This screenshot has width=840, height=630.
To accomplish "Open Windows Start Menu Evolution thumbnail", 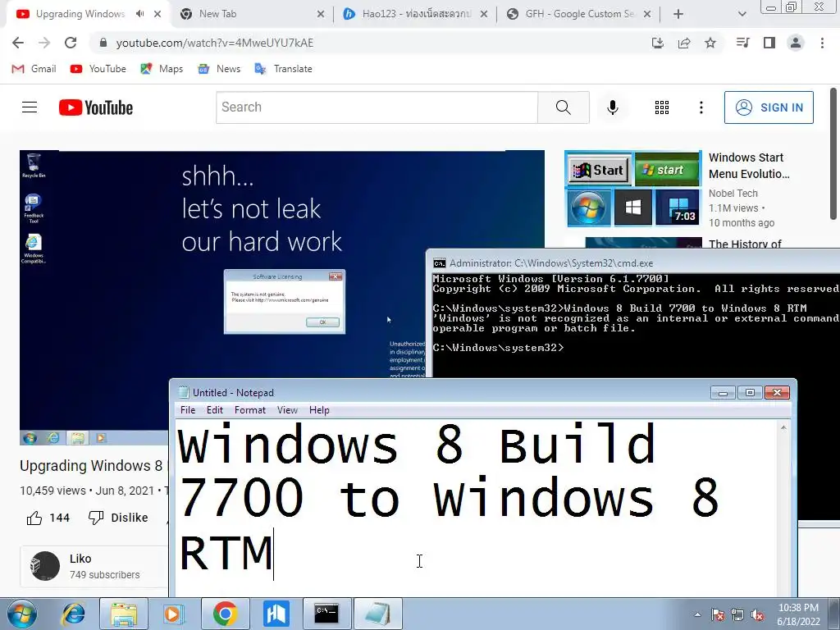I will click(632, 189).
